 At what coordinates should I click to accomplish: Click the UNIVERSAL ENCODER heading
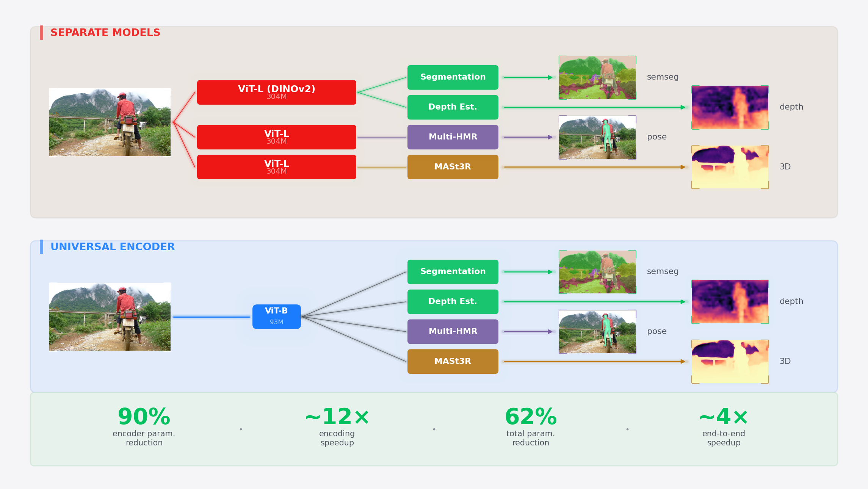click(x=113, y=247)
